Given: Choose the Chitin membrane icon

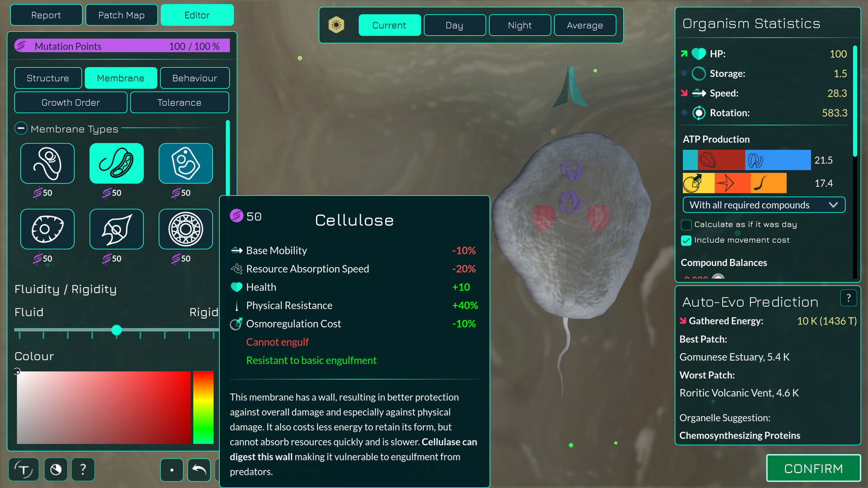Looking at the screenshot, I should tap(47, 229).
